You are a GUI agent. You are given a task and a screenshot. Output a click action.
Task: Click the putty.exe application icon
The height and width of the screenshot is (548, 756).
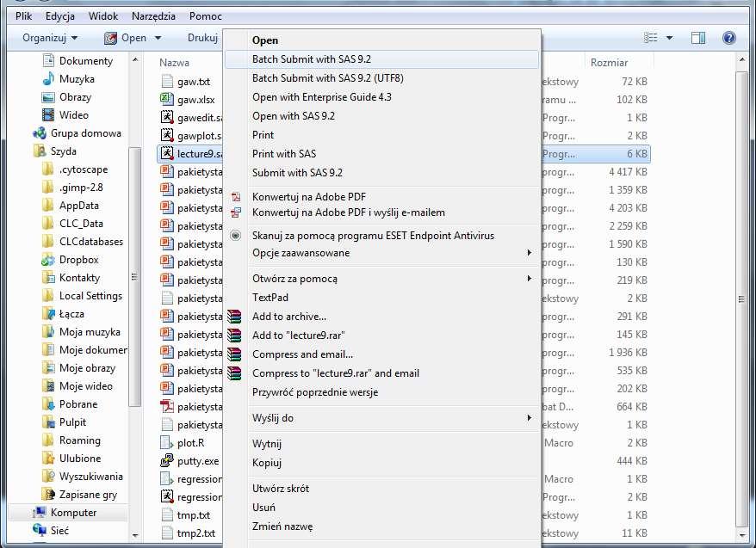(x=167, y=460)
